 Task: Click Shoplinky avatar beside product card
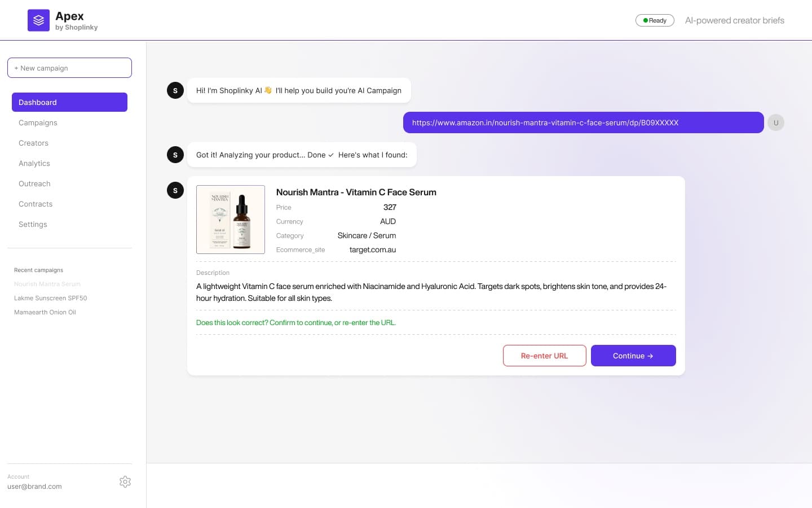(x=175, y=190)
